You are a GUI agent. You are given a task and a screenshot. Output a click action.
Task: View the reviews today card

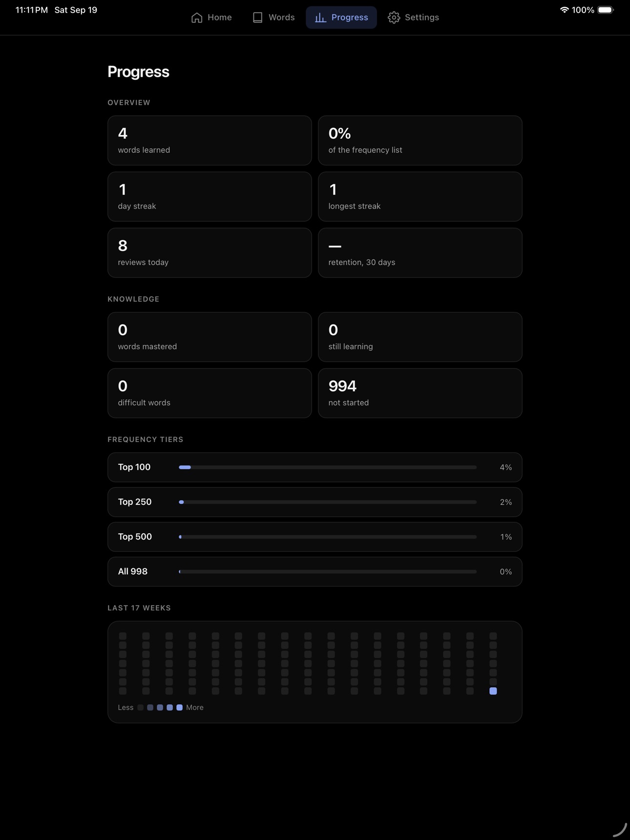click(x=210, y=253)
